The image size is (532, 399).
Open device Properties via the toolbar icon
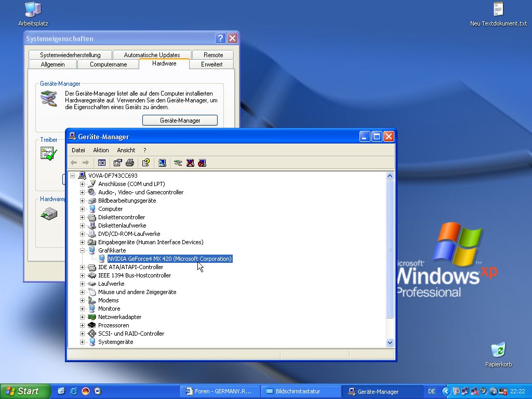coord(117,163)
